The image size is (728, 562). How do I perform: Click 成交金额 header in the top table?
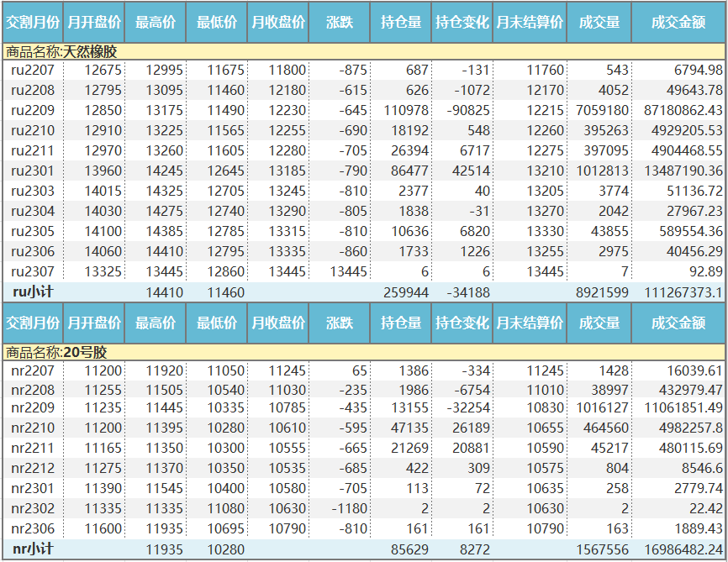click(678, 23)
